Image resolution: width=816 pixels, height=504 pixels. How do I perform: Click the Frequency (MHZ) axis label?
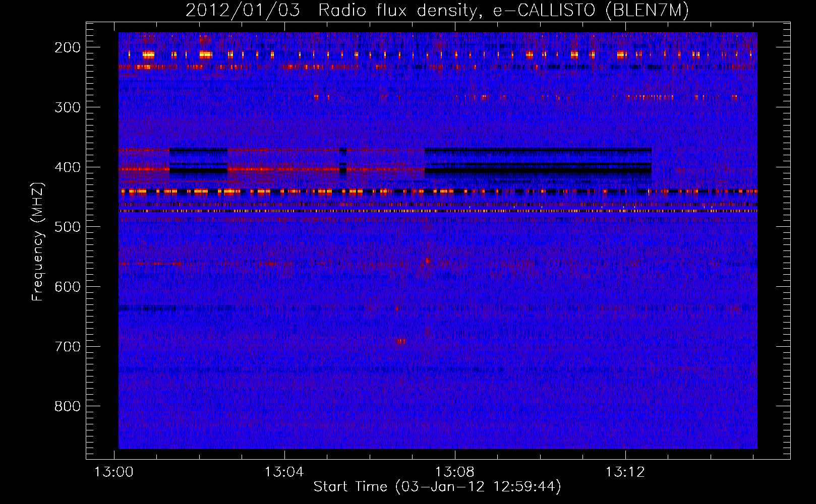pyautogui.click(x=37, y=242)
